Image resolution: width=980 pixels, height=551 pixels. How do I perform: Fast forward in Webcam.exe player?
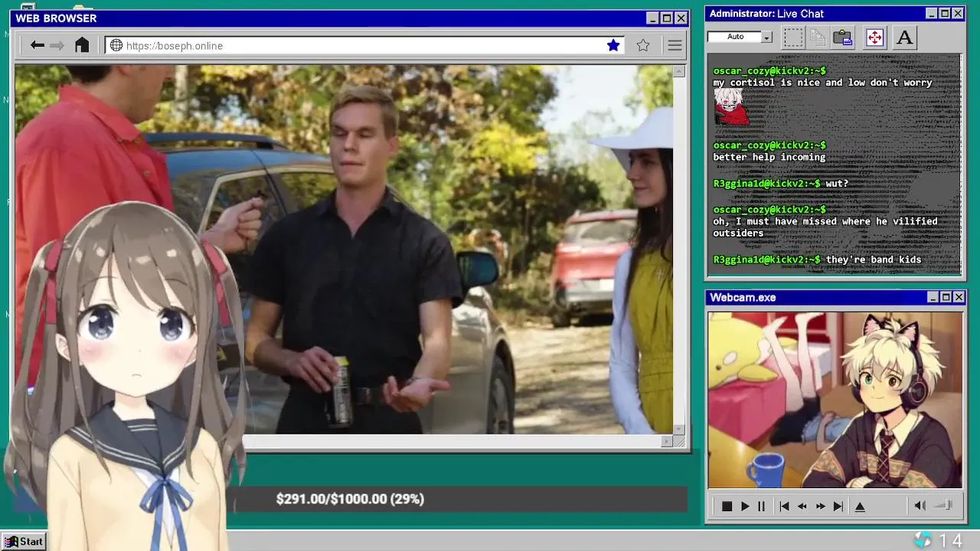pos(820,506)
